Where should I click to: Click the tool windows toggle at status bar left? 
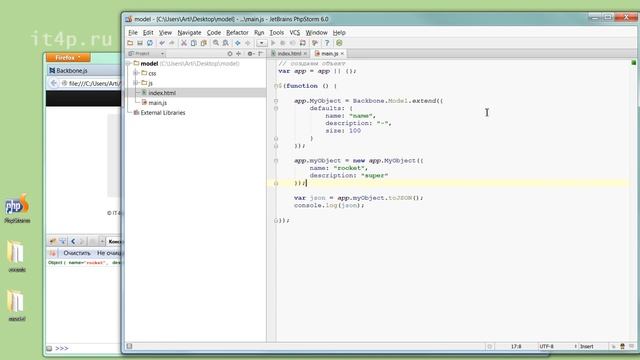(x=129, y=346)
